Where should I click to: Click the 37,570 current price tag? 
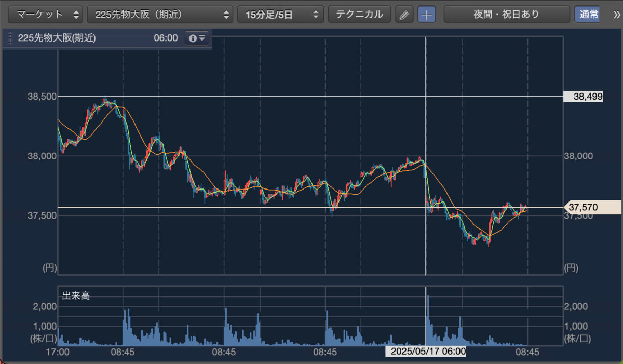point(593,207)
